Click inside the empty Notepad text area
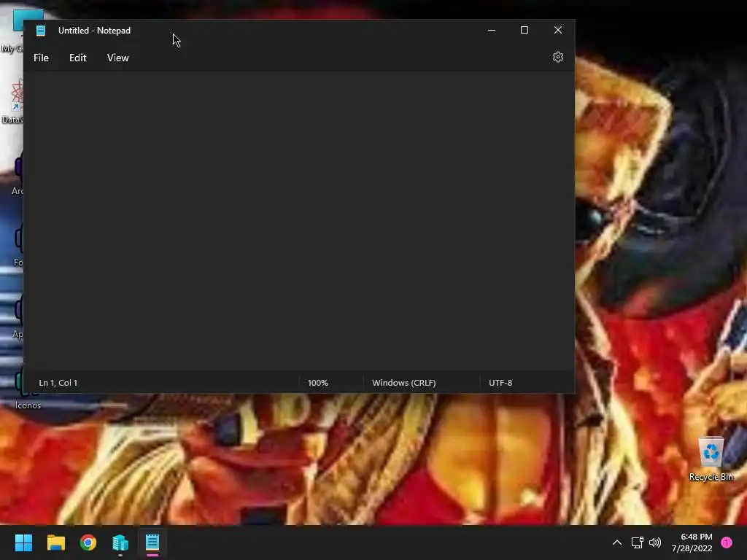 click(298, 222)
